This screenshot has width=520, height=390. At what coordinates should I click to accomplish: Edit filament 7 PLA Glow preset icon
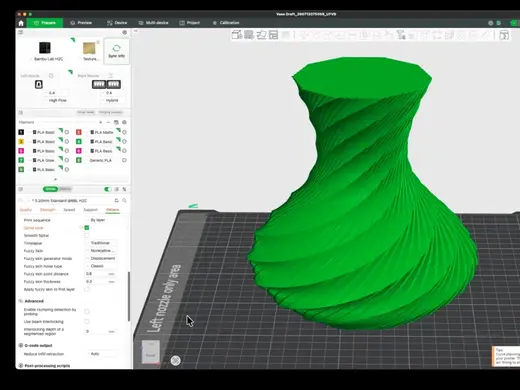(x=67, y=160)
